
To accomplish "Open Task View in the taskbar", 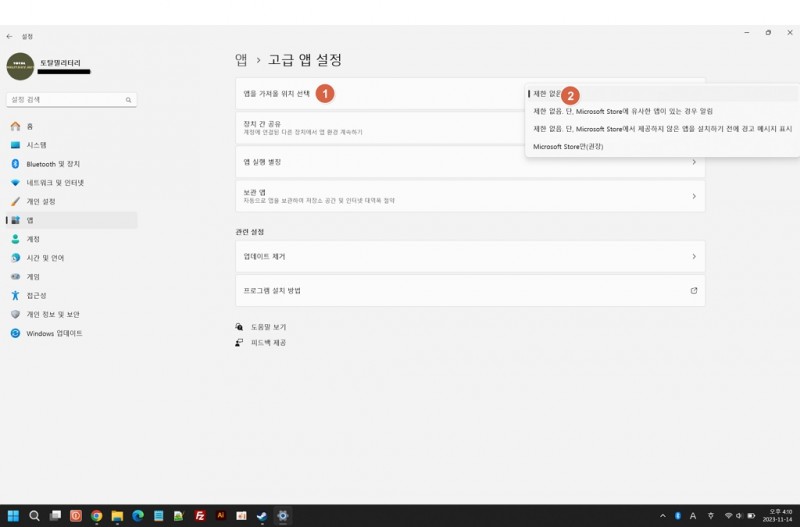I will (x=55, y=516).
